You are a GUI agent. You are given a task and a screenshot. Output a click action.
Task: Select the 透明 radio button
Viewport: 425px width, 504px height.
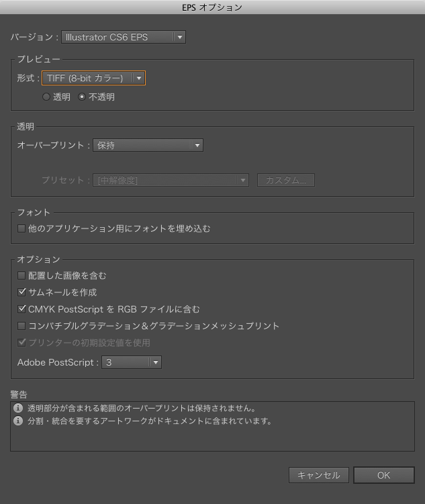coord(46,97)
